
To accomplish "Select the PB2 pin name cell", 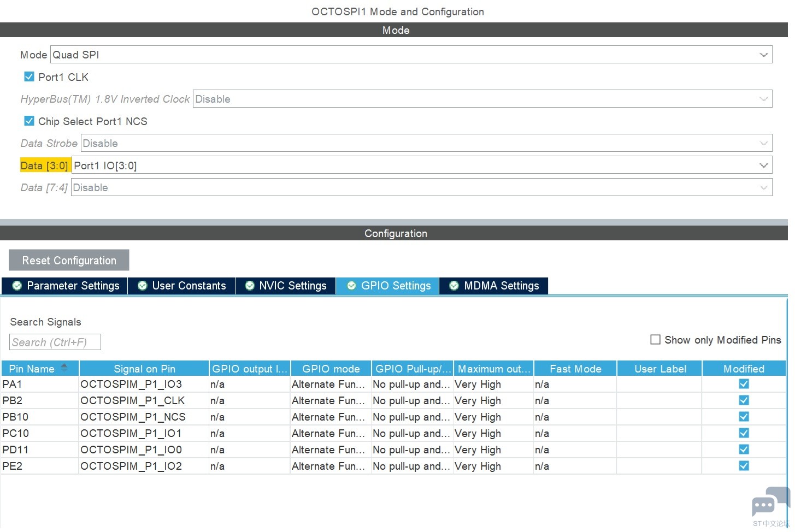I will point(40,400).
